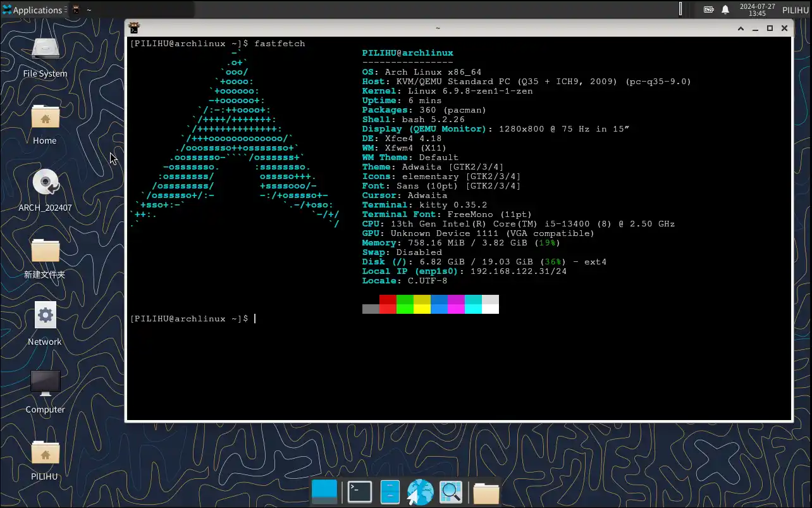Open the Home folder on the desktop
The width and height of the screenshot is (812, 508).
point(45,118)
